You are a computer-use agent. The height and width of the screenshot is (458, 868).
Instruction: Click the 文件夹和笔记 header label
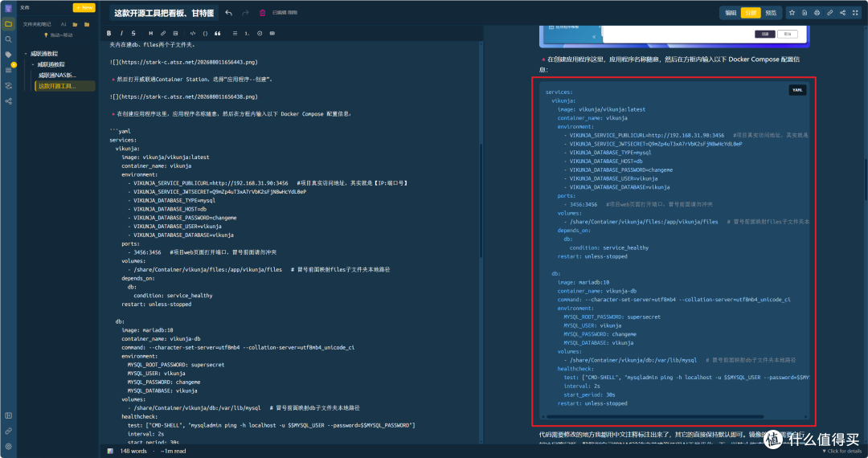pos(37,24)
